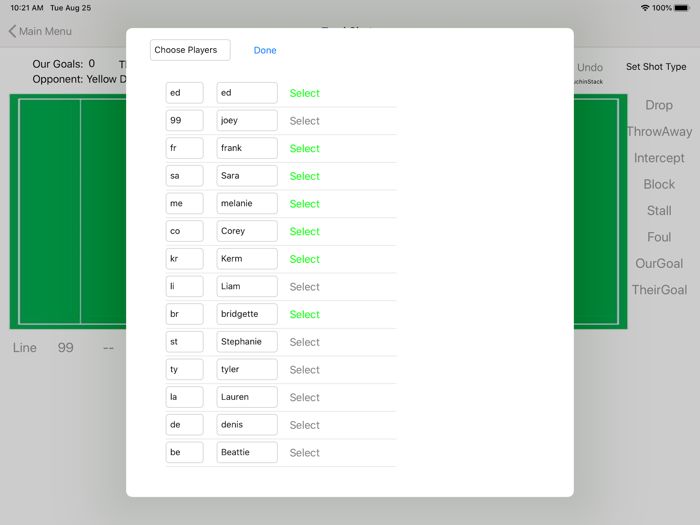Viewport: 700px width, 525px height.
Task: Edit the st abbreviation field
Action: coord(184,342)
